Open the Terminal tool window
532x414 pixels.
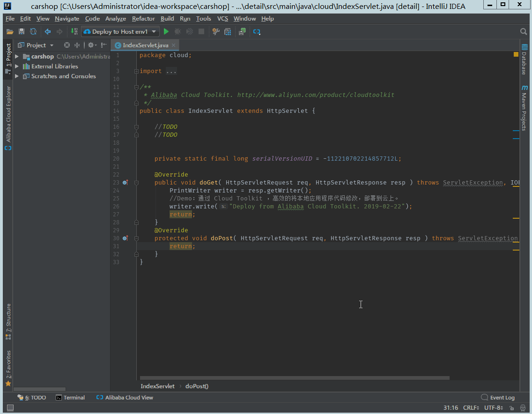[x=70, y=397]
